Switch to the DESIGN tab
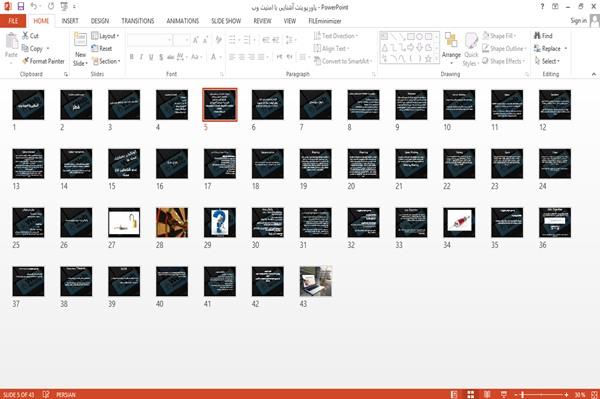The width and height of the screenshot is (600, 399). [x=100, y=21]
